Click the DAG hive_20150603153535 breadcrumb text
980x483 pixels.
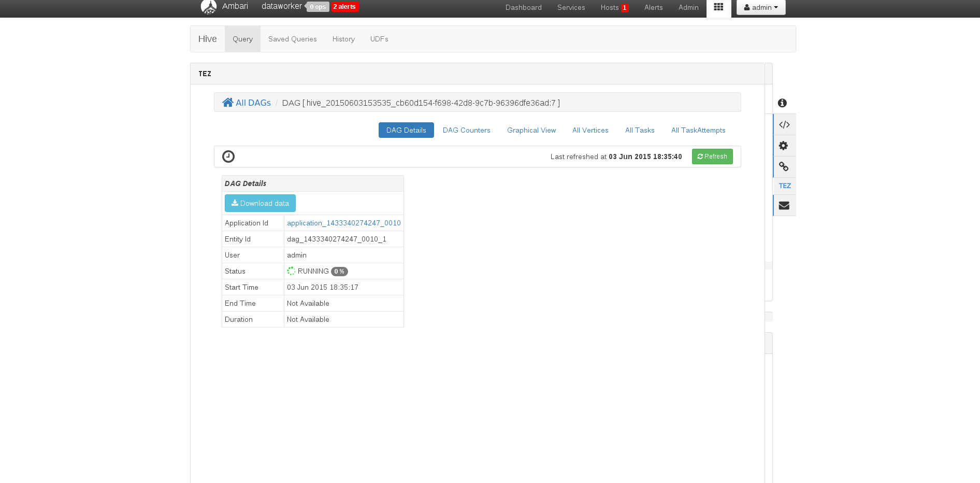click(421, 103)
